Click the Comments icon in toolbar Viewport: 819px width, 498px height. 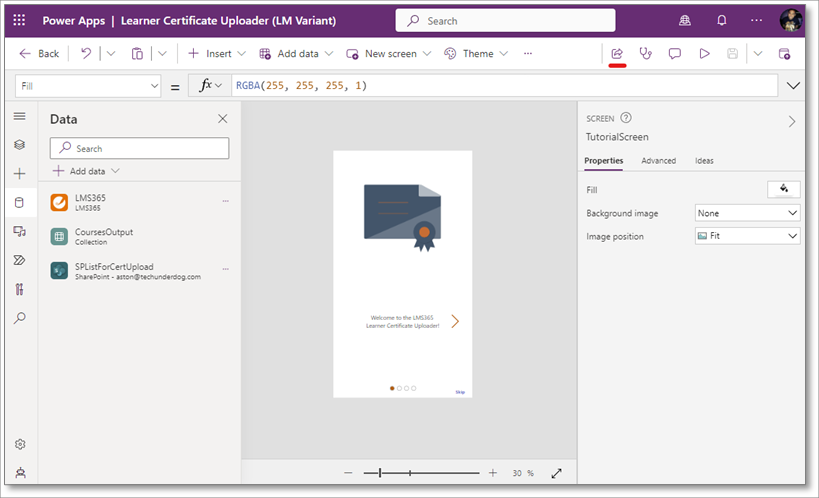click(x=675, y=53)
